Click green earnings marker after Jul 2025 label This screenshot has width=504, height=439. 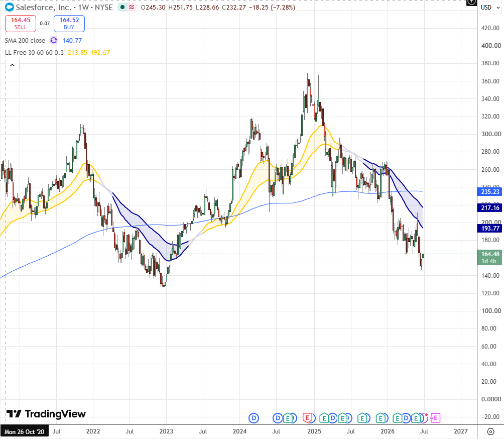pyautogui.click(x=362, y=418)
